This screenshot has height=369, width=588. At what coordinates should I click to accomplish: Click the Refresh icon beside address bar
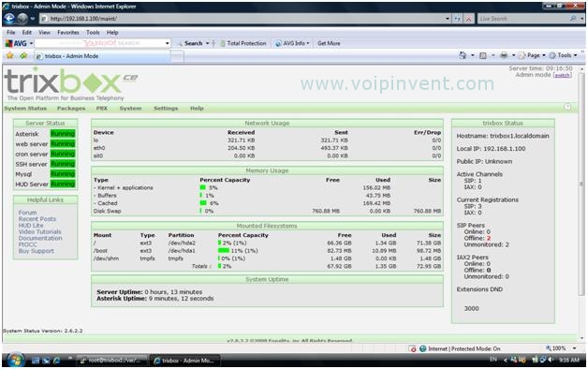[457, 19]
